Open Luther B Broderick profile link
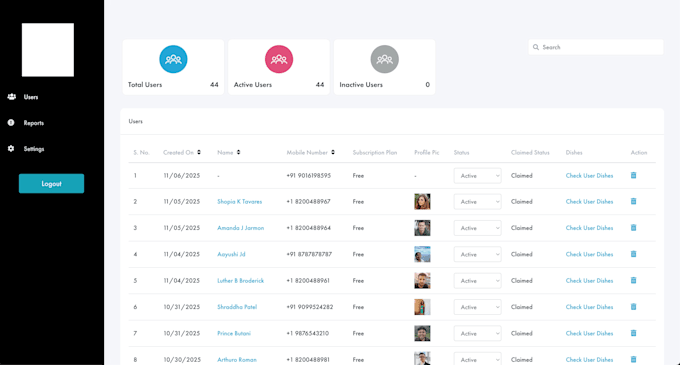The height and width of the screenshot is (365, 680). point(240,280)
